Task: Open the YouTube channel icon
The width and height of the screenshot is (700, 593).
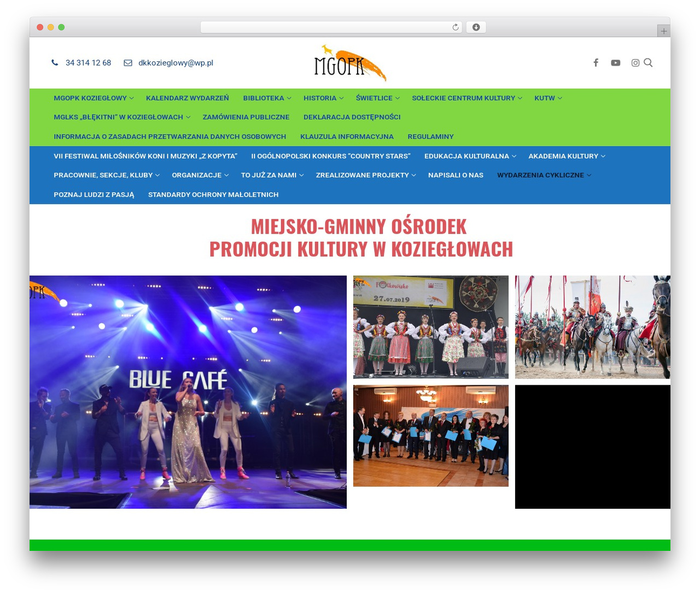Action: click(x=616, y=63)
